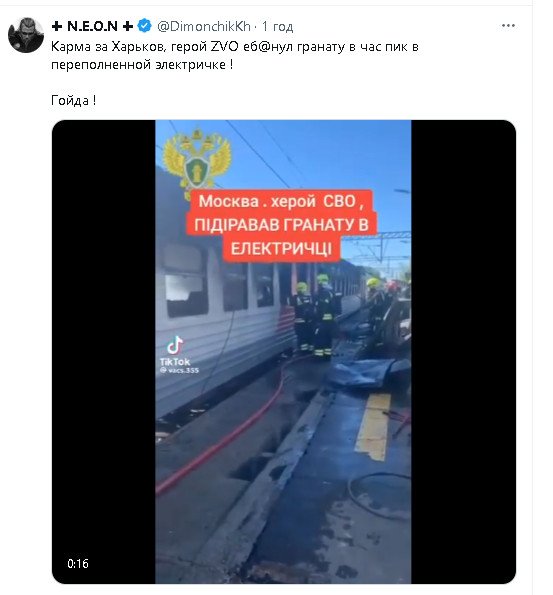
Task: Click the right black letterbox area of video
Action: tap(463, 351)
